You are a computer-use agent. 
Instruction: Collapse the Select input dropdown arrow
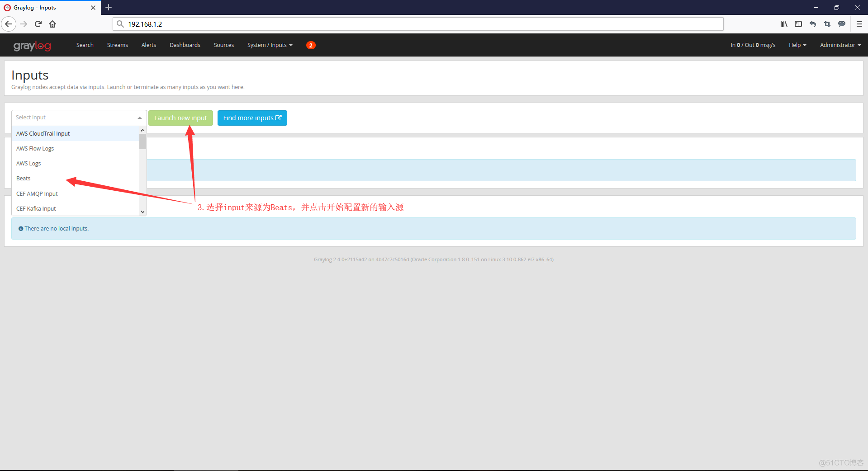(x=140, y=118)
